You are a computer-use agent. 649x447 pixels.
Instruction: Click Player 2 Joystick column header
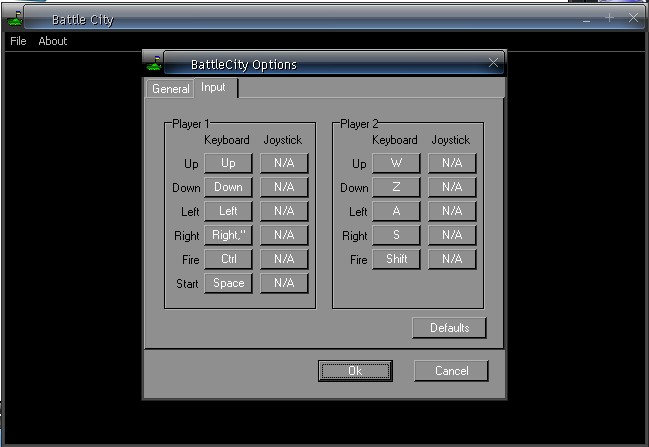(451, 140)
